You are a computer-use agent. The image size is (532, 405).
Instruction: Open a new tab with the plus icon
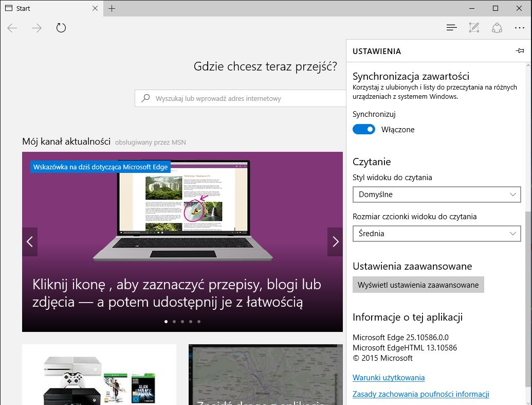point(112,9)
